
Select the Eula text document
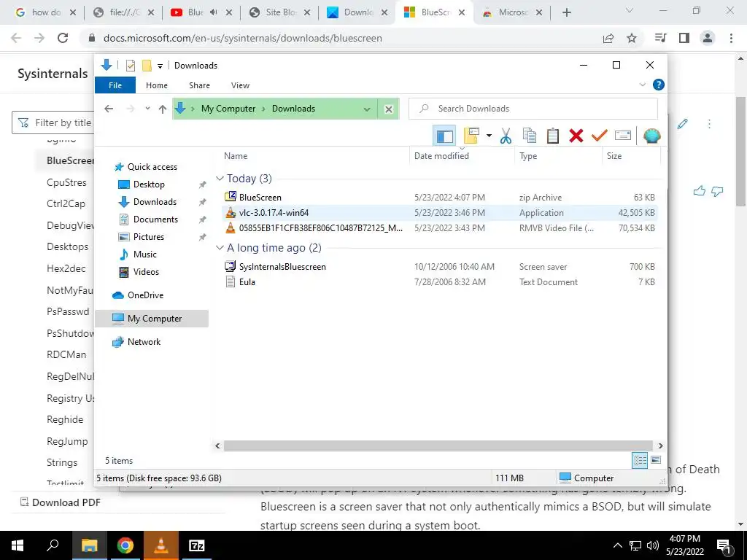tap(440, 282)
